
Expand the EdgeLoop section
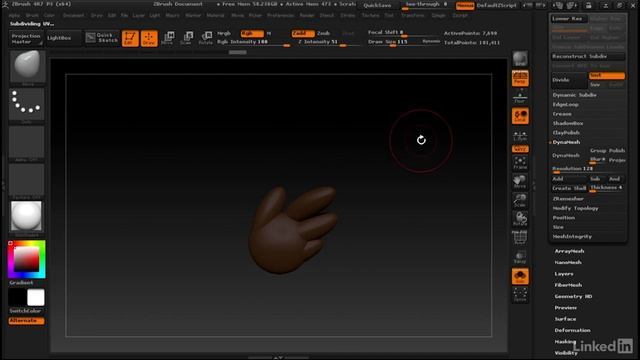click(x=566, y=104)
